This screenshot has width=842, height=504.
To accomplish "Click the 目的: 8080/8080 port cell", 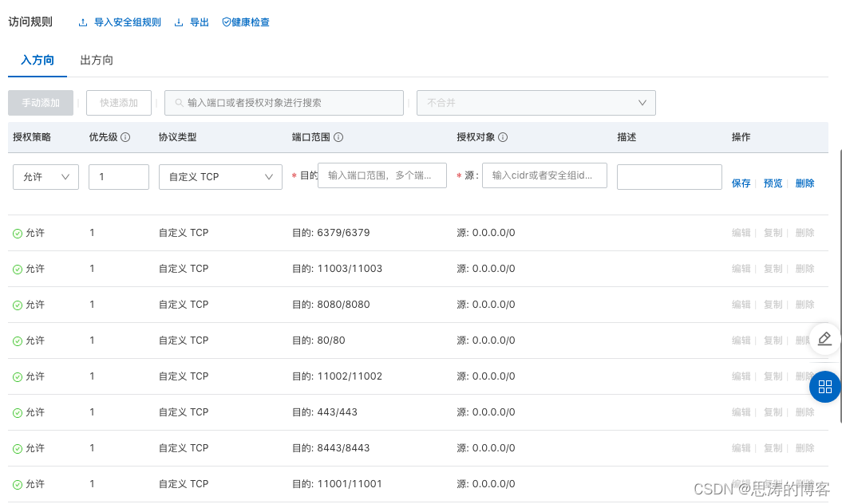I will point(330,305).
